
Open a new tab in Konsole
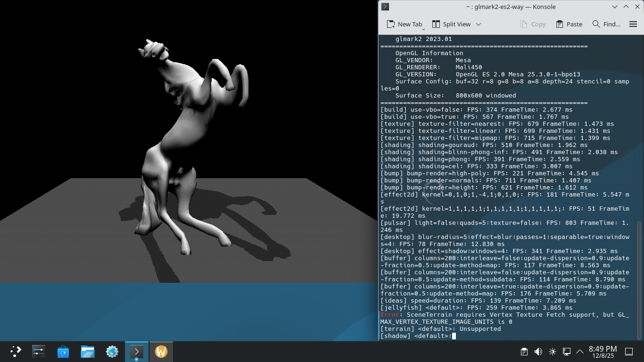(404, 24)
